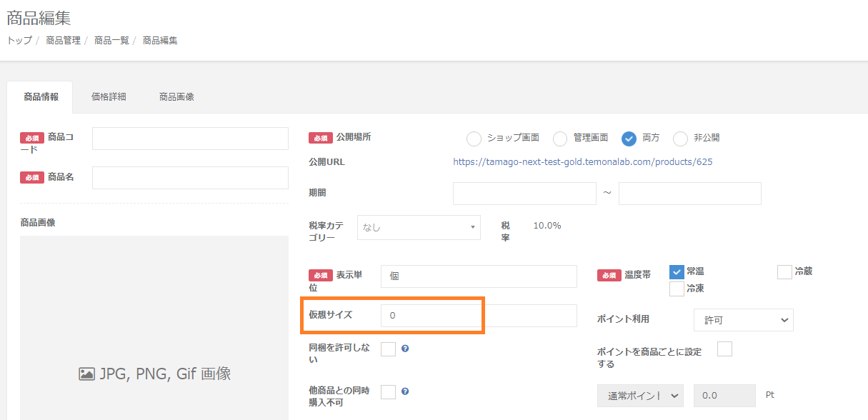Click help icon beside 他商品との同時購入不可
The height and width of the screenshot is (420, 868).
(x=405, y=391)
